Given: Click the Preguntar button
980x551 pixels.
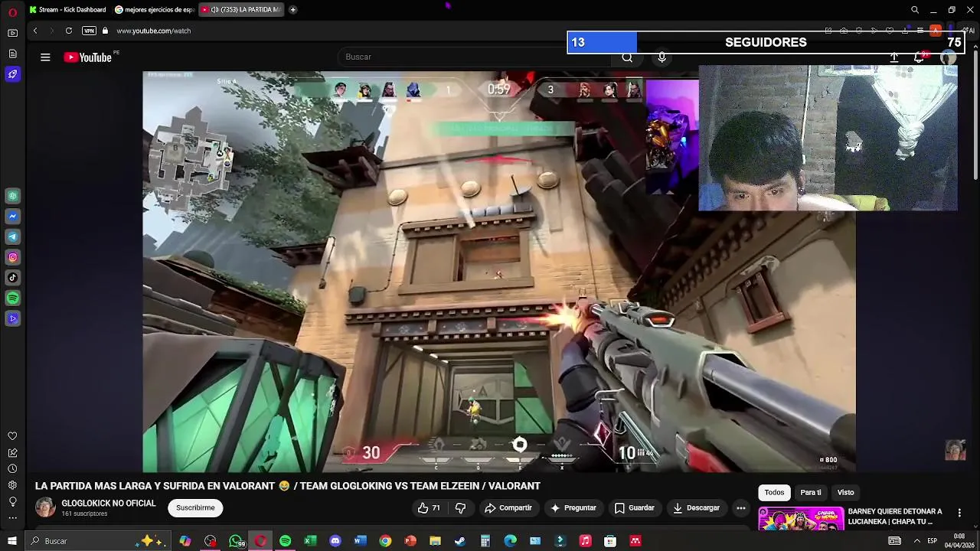Looking at the screenshot, I should (x=573, y=508).
